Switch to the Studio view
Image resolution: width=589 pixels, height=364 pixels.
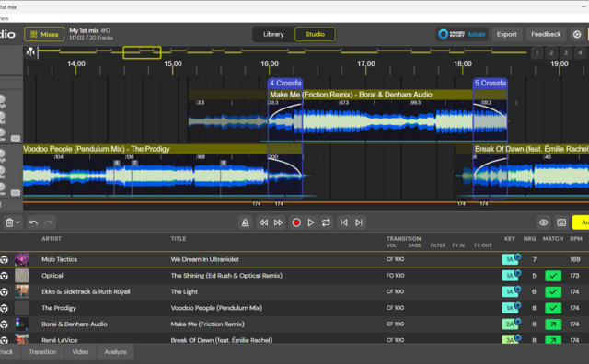point(315,34)
